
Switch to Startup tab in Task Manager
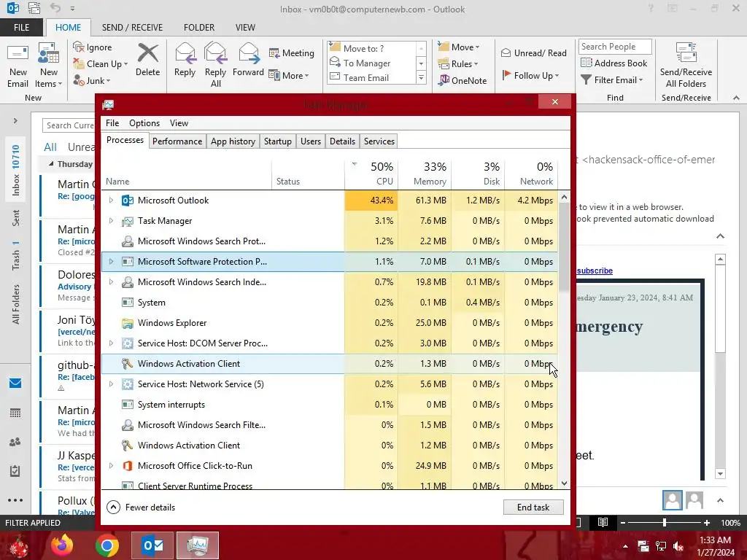[278, 141]
